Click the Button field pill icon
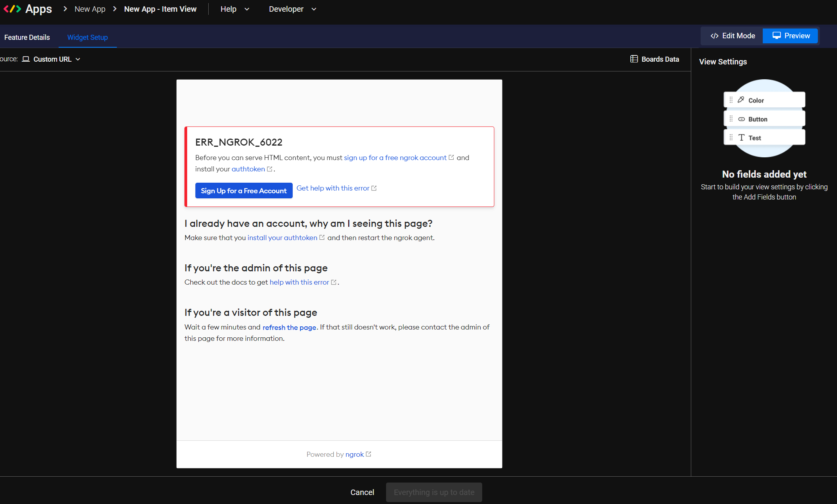This screenshot has width=837, height=504. coord(741,119)
